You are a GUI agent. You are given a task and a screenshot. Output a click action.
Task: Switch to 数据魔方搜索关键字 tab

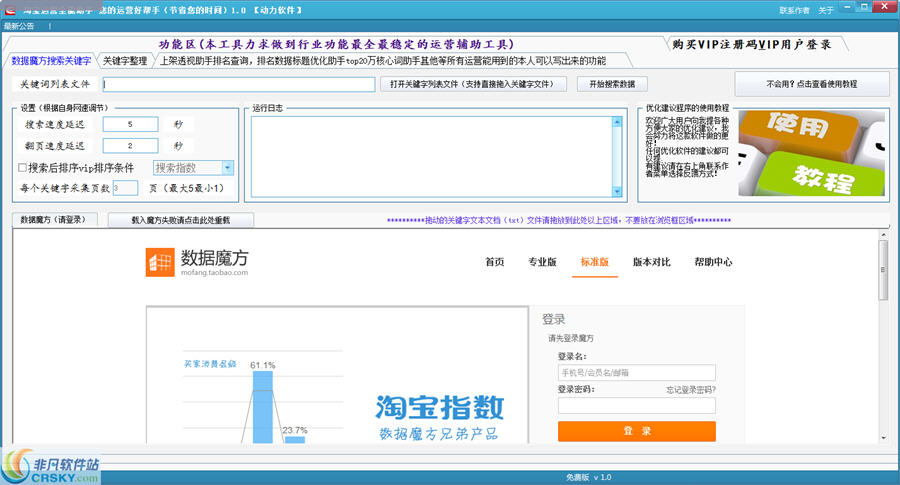(51, 60)
